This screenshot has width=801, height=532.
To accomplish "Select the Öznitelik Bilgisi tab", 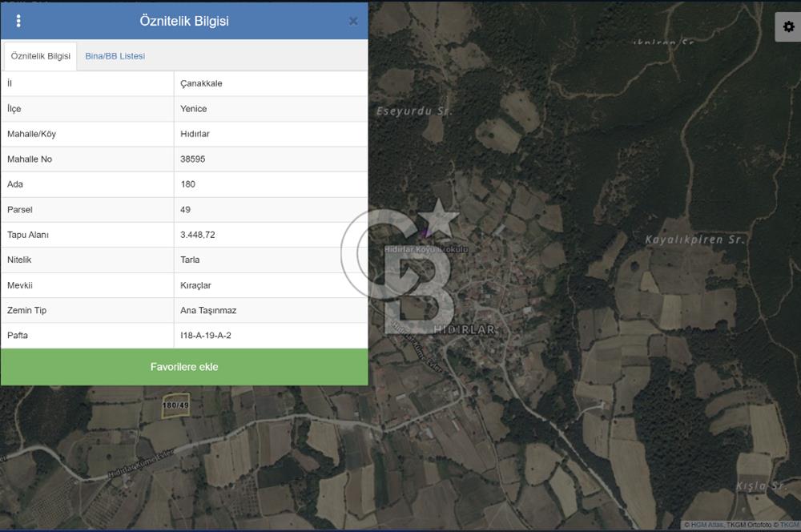I will [x=41, y=56].
